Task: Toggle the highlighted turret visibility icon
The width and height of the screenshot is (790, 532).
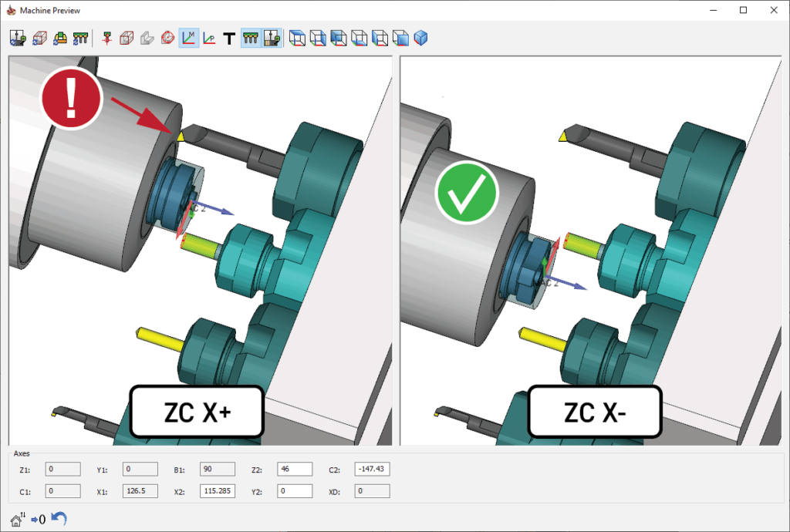Action: pyautogui.click(x=249, y=37)
